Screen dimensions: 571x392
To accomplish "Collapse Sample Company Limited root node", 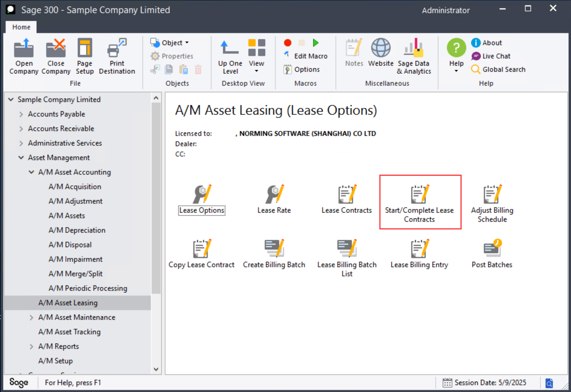I will tap(11, 99).
